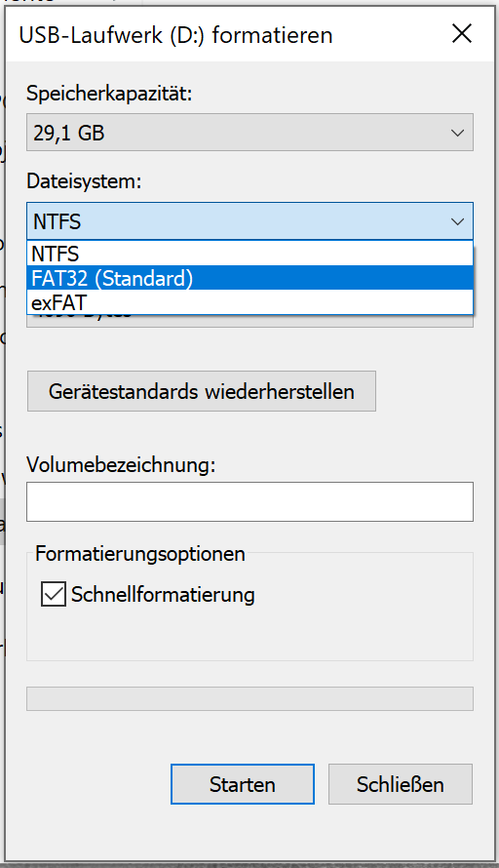
Task: Click the Schnellformatierung label text
Action: tap(163, 595)
